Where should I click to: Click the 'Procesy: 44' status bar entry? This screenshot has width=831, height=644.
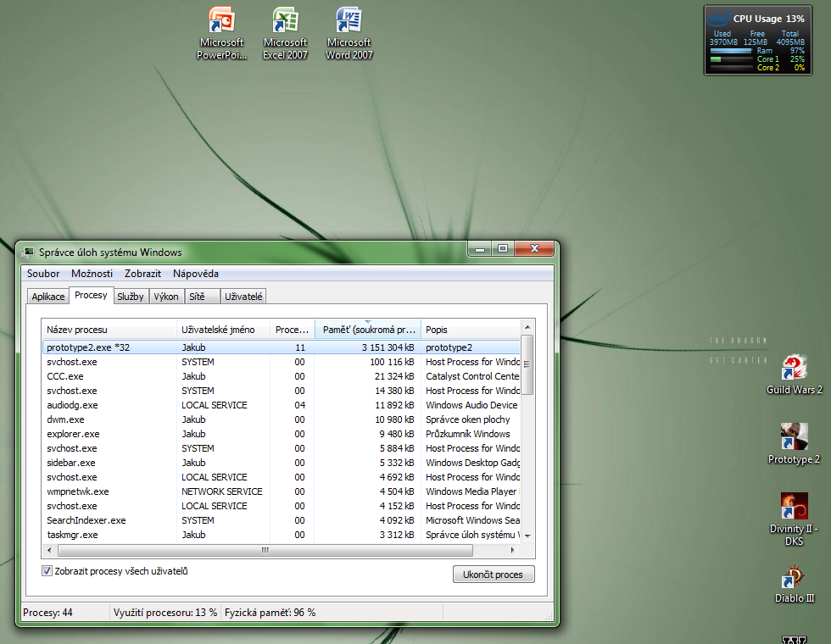[47, 613]
